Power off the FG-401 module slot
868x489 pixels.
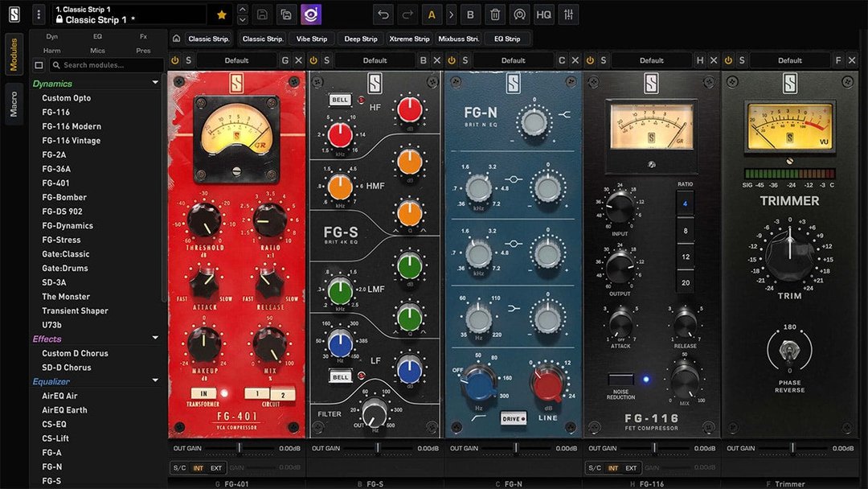click(x=175, y=60)
